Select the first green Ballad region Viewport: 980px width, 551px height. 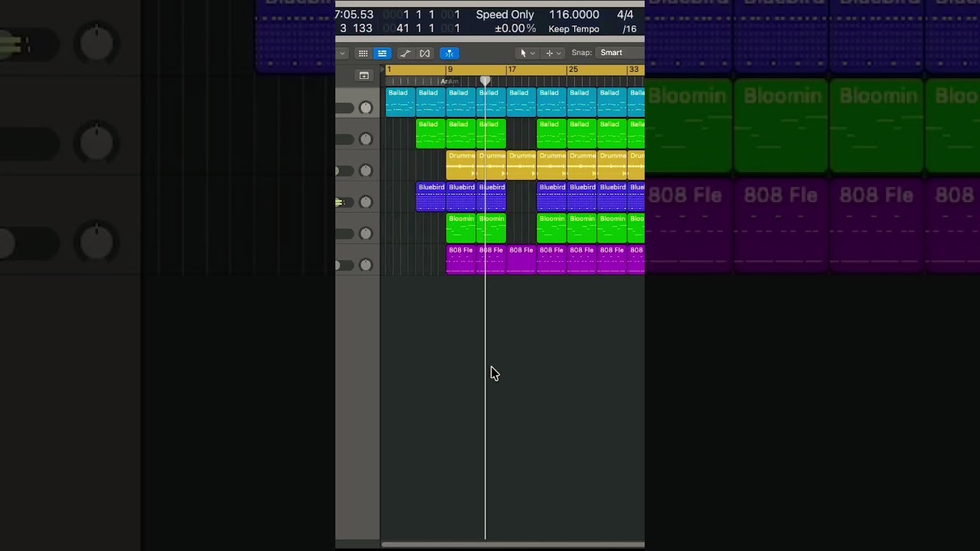click(x=430, y=133)
